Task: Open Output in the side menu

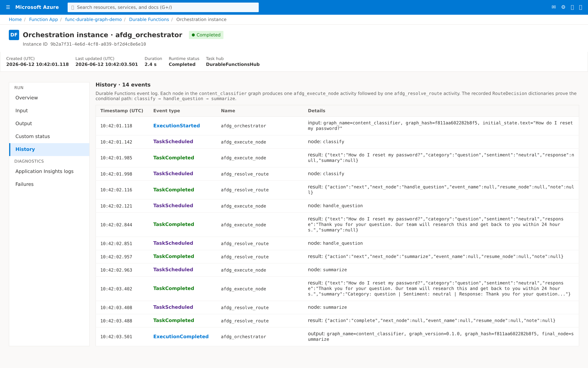Action: [49, 124]
